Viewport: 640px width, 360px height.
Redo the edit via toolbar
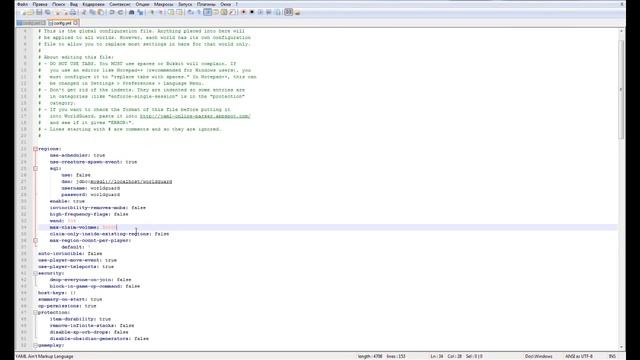(x=121, y=12)
